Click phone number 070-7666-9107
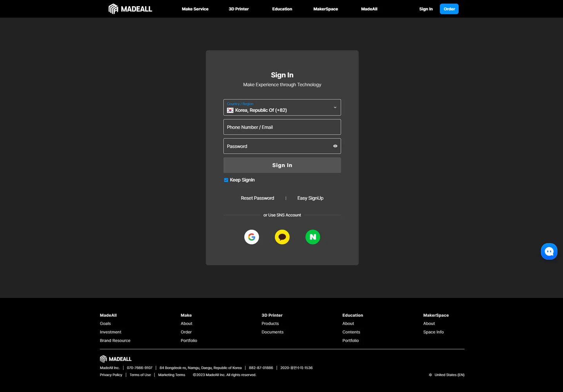This screenshot has width=563, height=392. 140,368
